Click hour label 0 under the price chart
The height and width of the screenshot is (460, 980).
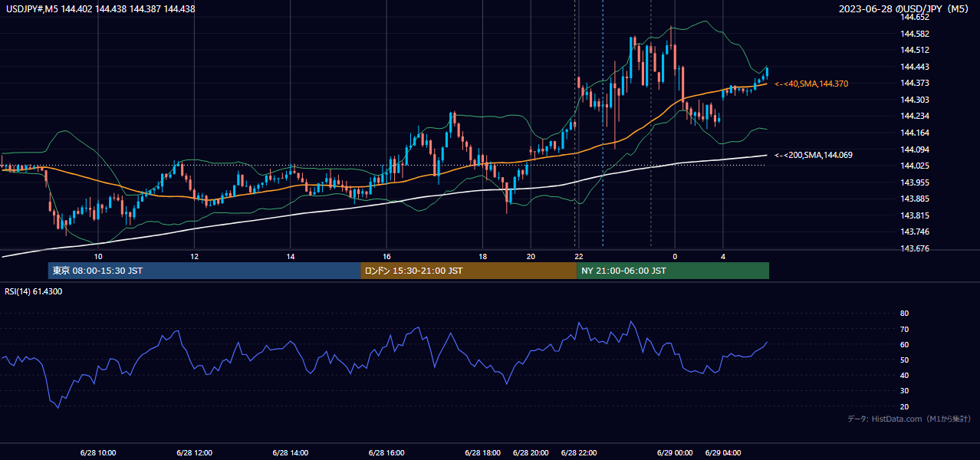click(x=675, y=256)
